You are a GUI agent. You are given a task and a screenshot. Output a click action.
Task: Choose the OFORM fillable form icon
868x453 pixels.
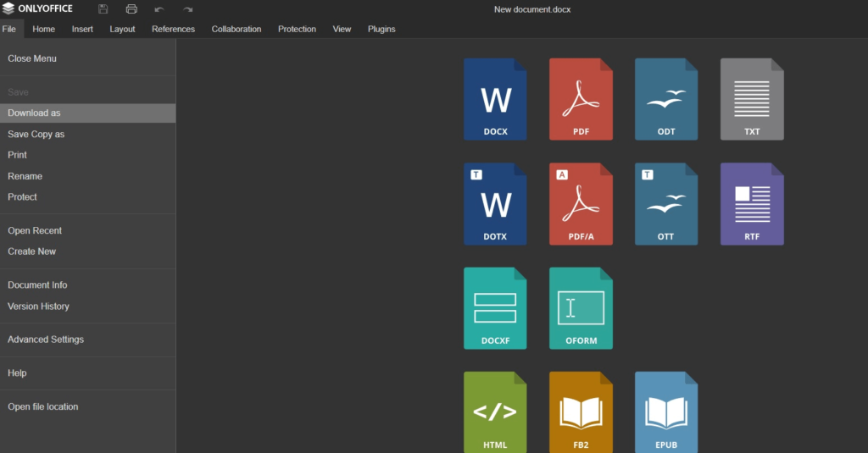[x=581, y=308]
